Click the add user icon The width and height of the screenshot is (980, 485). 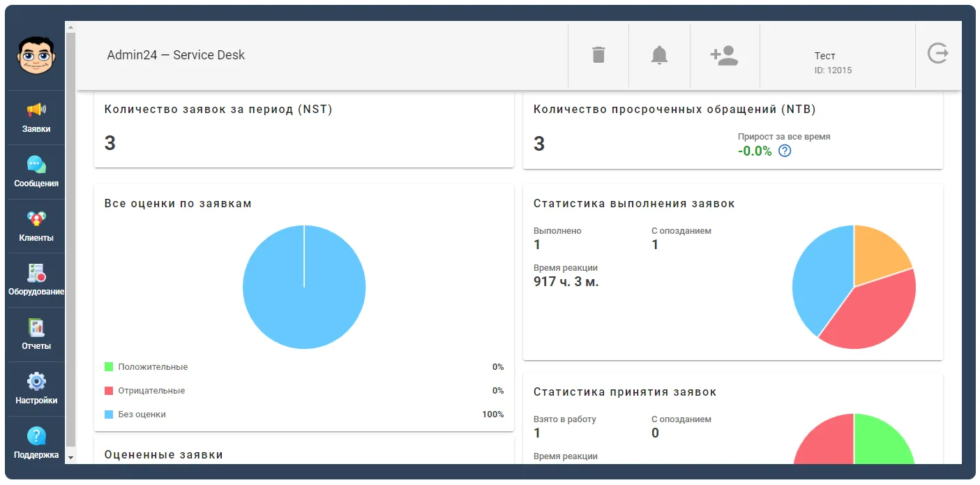pos(724,55)
